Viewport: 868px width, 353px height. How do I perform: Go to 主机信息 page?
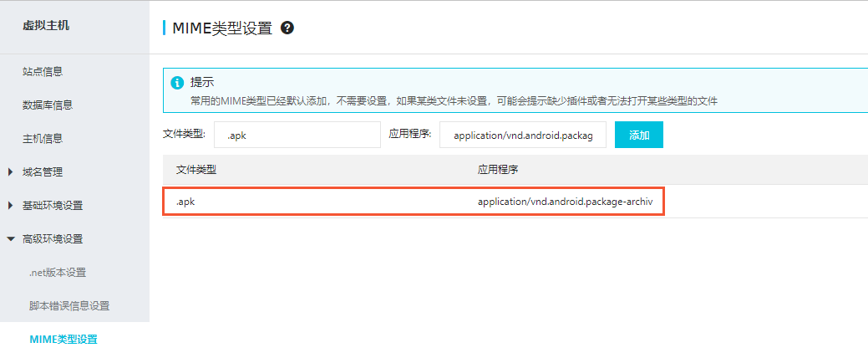[43, 139]
